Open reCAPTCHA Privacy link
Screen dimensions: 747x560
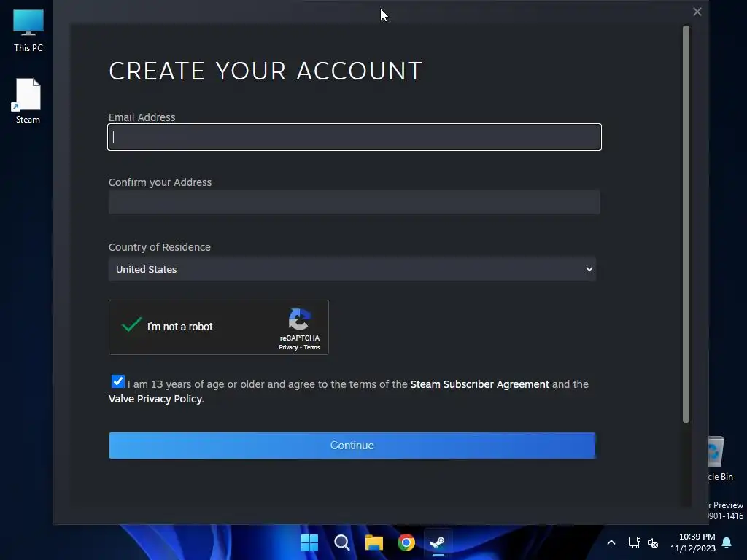pyautogui.click(x=288, y=347)
